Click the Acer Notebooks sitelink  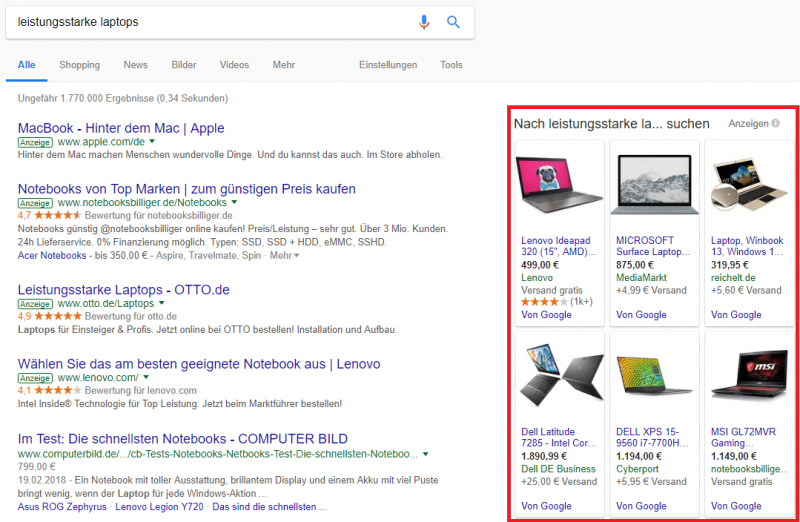pyautogui.click(x=52, y=255)
